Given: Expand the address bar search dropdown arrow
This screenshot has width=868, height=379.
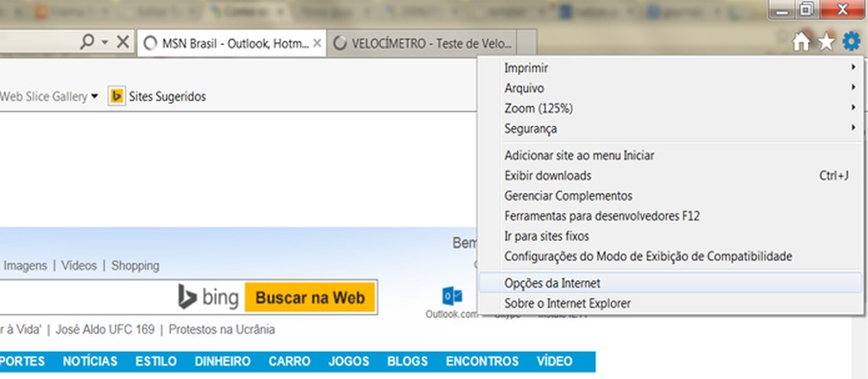Looking at the screenshot, I should click(x=105, y=42).
